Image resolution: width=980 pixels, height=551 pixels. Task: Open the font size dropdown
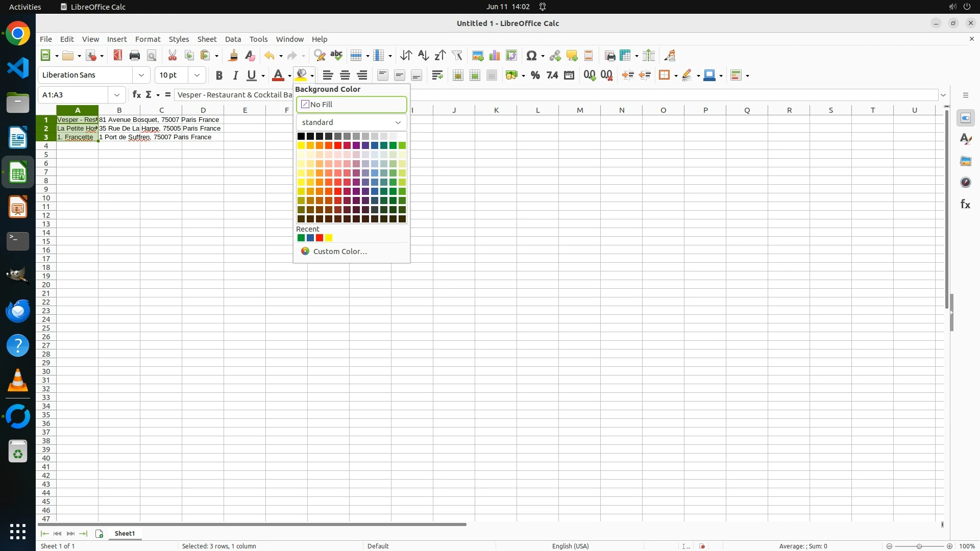[197, 75]
